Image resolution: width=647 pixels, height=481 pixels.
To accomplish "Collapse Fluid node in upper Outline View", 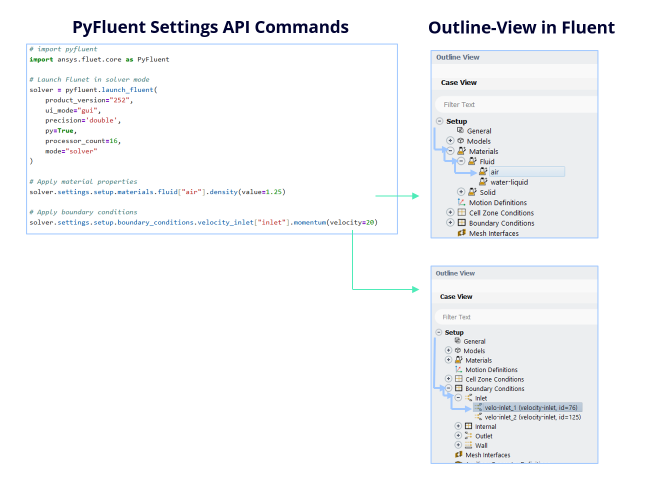I will click(x=461, y=161).
